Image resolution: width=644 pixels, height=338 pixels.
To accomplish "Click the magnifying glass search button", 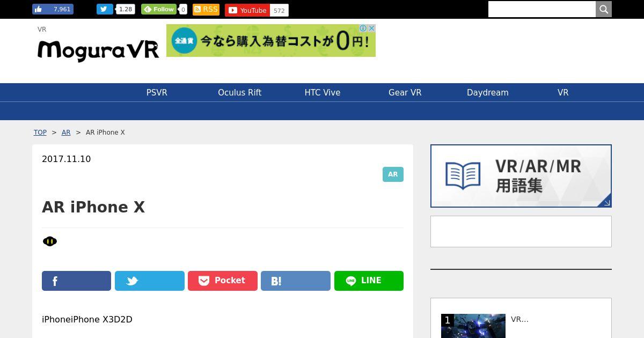I will (604, 9).
